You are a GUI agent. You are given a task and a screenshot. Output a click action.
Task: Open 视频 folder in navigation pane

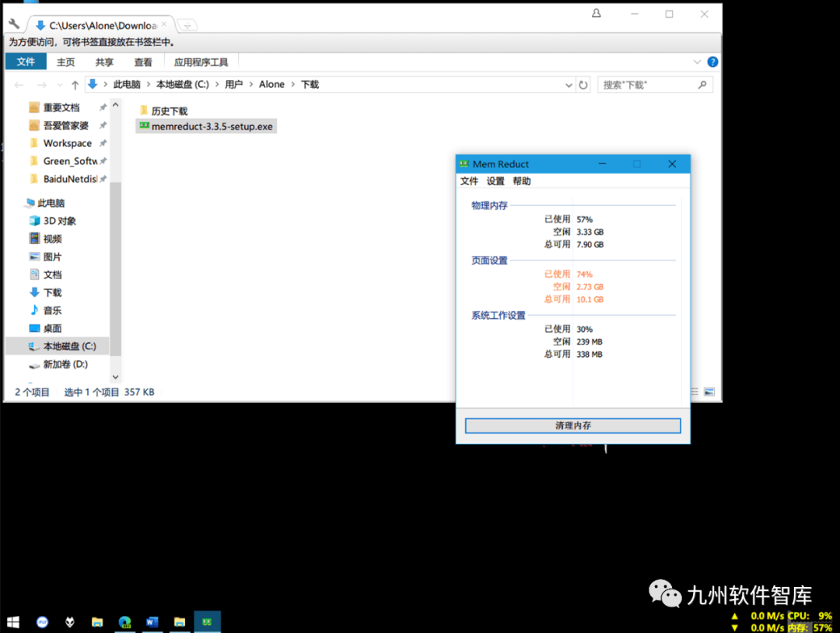coord(53,239)
